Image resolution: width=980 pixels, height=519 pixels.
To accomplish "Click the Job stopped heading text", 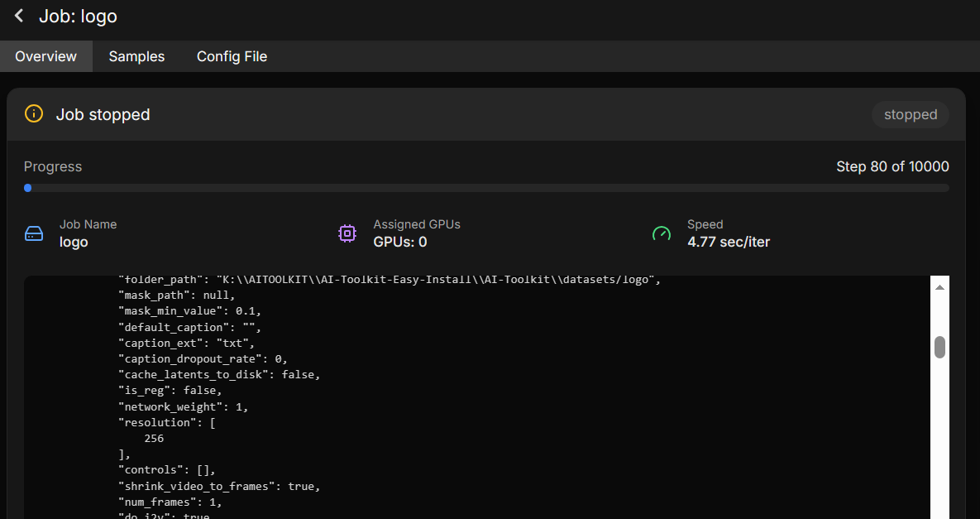I will [103, 114].
